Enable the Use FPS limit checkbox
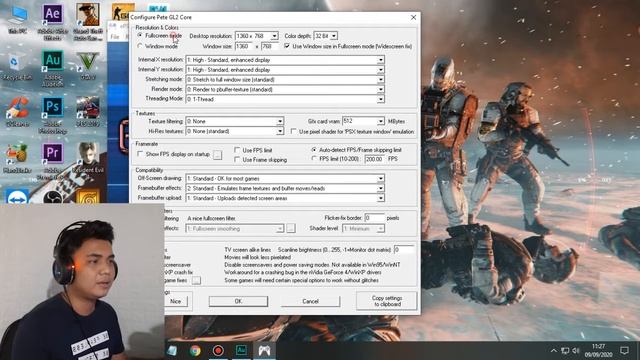This screenshot has height=360, width=640. pos(237,150)
